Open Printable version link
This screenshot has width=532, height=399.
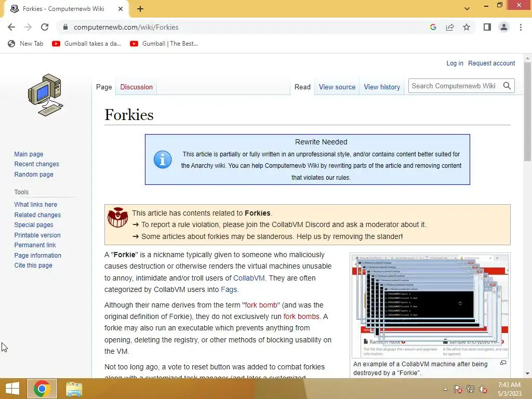pyautogui.click(x=37, y=235)
